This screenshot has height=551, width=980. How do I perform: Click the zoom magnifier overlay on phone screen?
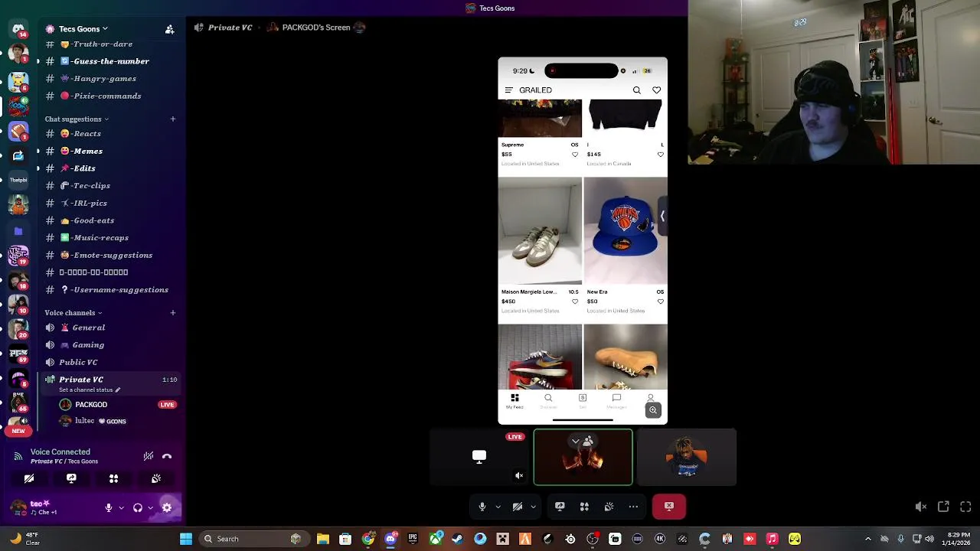coord(653,410)
